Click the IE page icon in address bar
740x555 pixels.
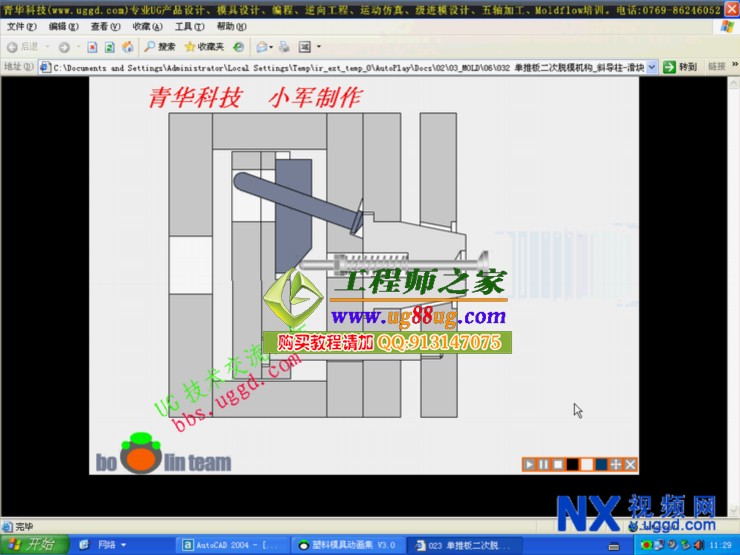click(45, 67)
